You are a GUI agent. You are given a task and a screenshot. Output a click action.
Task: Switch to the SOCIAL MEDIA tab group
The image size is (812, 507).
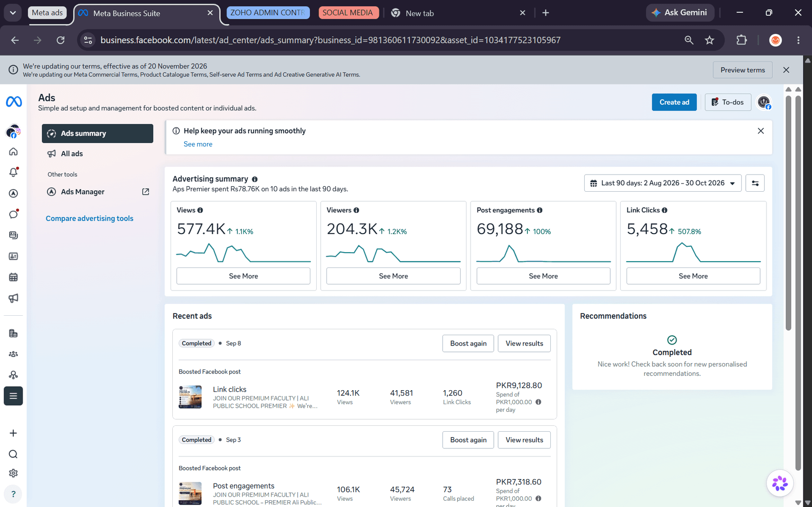[x=348, y=13]
